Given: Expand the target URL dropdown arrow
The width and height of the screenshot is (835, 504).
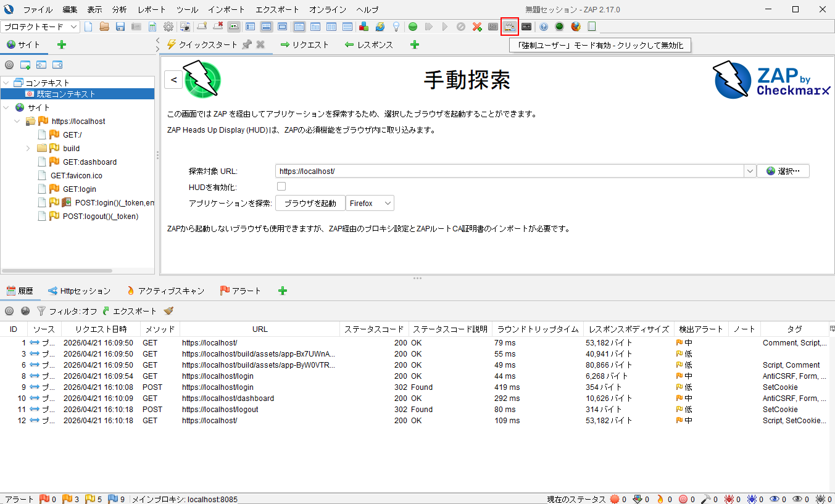Looking at the screenshot, I should [x=750, y=171].
